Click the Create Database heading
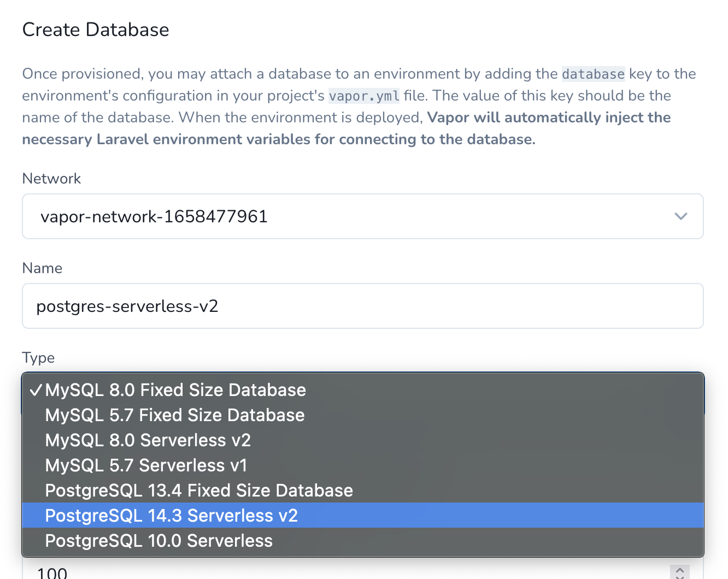 coord(95,29)
